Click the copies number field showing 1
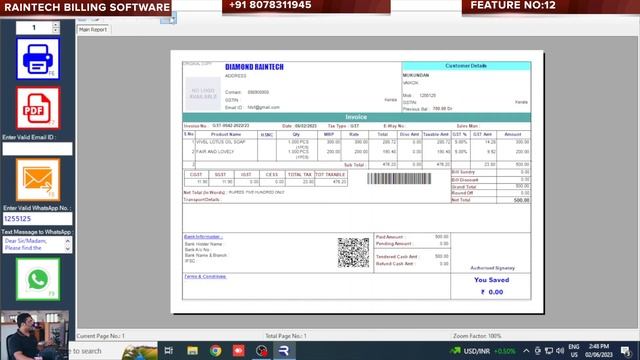Image resolution: width=640 pixels, height=360 pixels. (x=34, y=28)
